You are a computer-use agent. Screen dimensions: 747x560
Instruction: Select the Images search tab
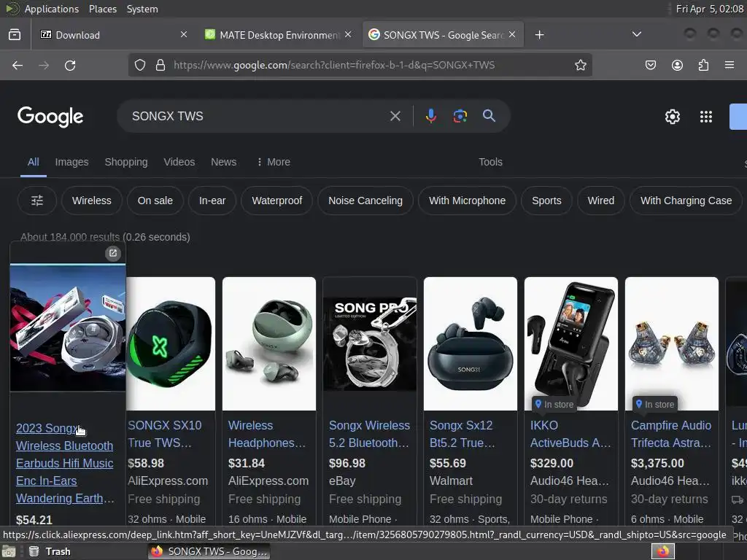click(x=71, y=162)
